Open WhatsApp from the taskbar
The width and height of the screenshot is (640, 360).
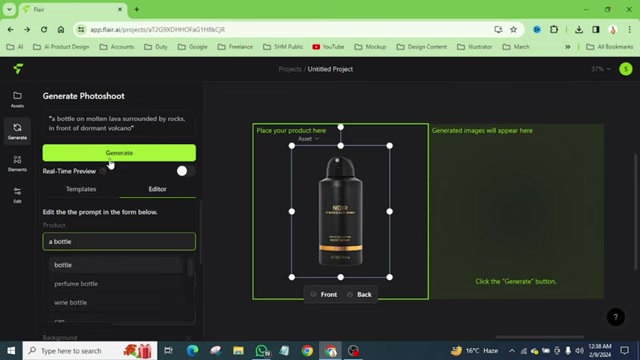click(262, 351)
